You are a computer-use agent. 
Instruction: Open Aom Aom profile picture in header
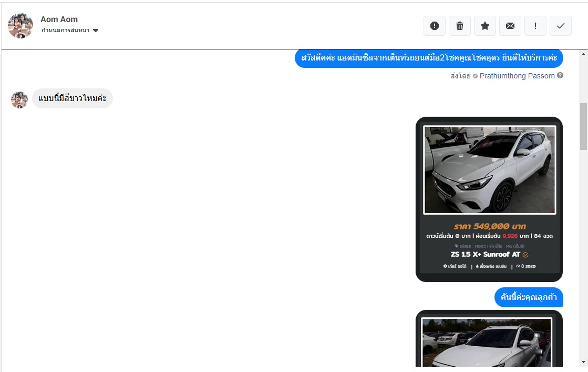pyautogui.click(x=20, y=26)
